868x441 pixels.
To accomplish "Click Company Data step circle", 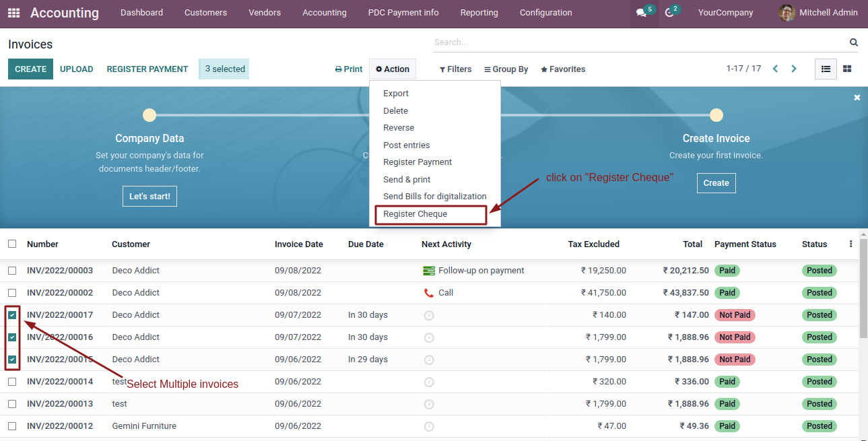I will [x=149, y=115].
